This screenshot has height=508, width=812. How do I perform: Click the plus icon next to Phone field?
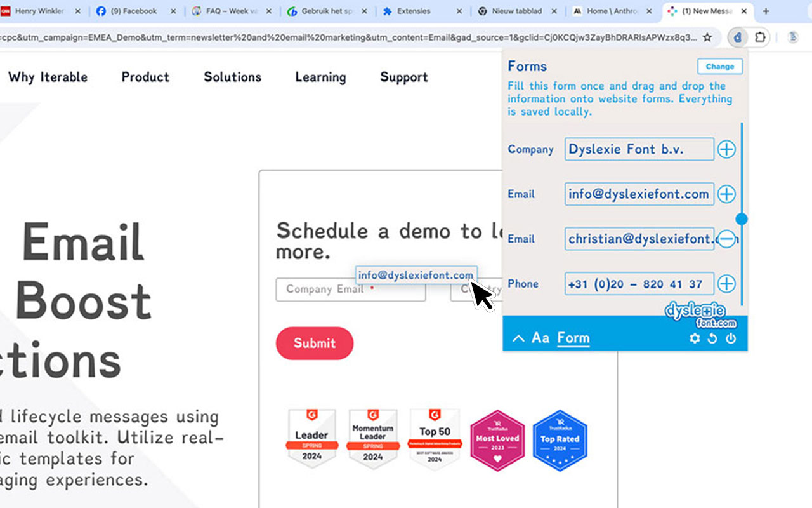pos(726,284)
